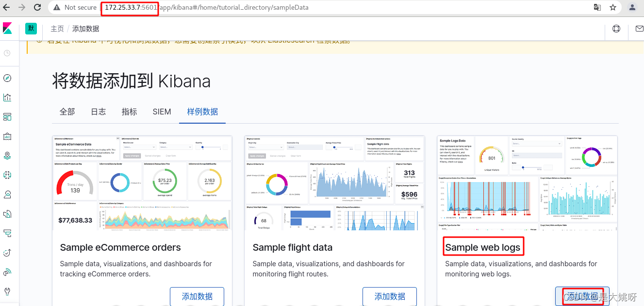Open Discover compass icon in sidebar

coord(7,78)
